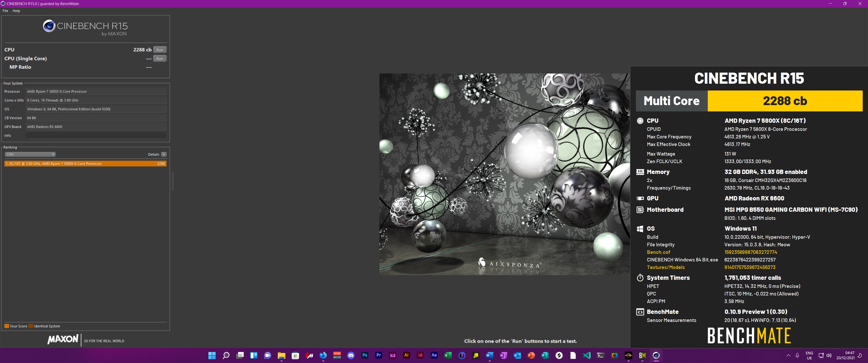The image size is (868, 363).
Task: Click the GFX Board AMD Radeon RX 6600 field
Action: point(96,127)
